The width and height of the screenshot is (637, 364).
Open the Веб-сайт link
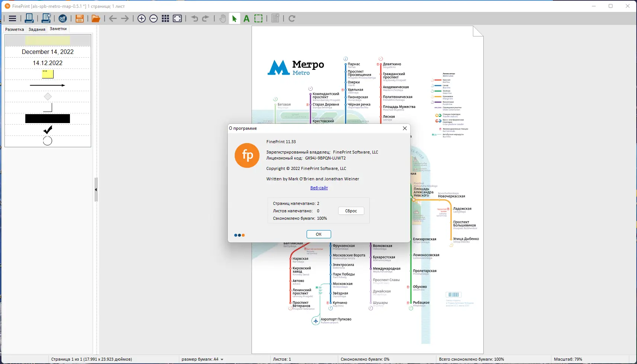319,188
